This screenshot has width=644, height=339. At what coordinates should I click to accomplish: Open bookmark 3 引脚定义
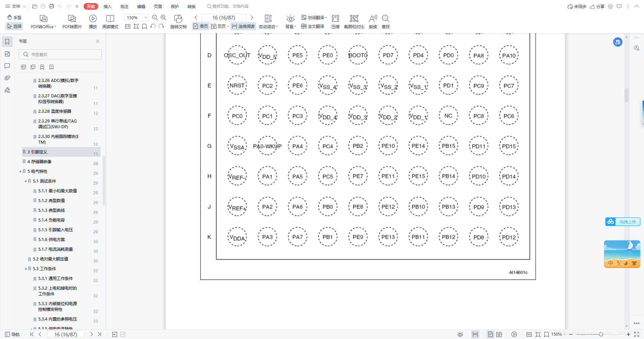61,152
